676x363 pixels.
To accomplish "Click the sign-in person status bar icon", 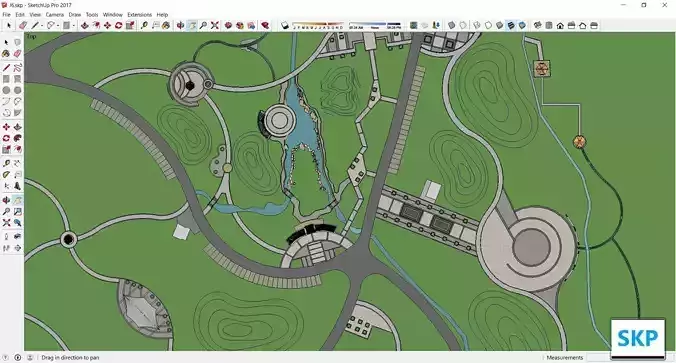I will click(30, 357).
